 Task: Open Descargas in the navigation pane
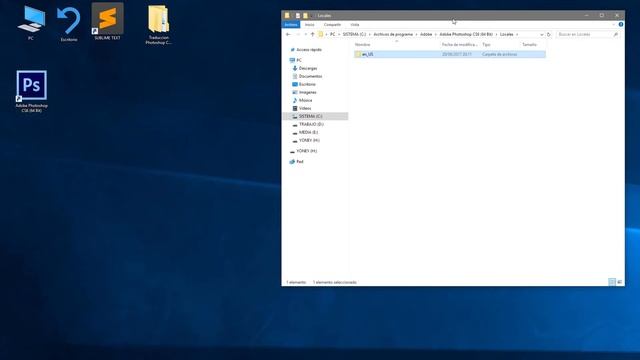(308, 68)
